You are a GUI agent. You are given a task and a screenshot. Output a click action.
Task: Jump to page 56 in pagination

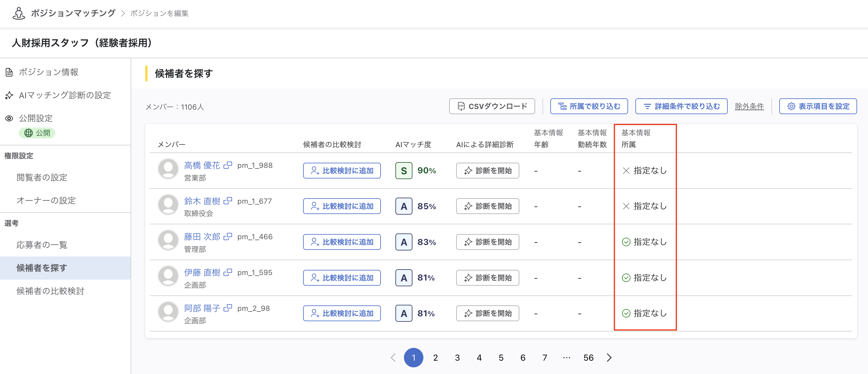tap(588, 358)
